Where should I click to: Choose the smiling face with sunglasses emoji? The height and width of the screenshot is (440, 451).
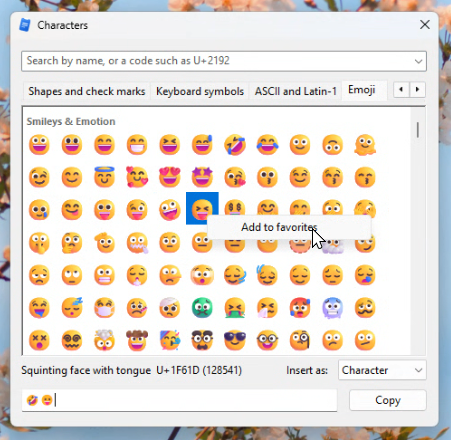[x=235, y=340]
